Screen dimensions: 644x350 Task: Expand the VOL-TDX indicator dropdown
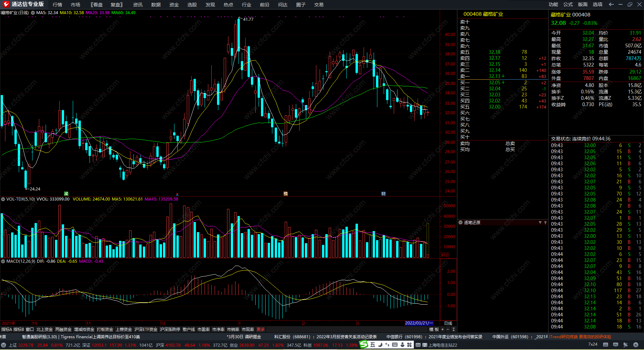(3, 199)
